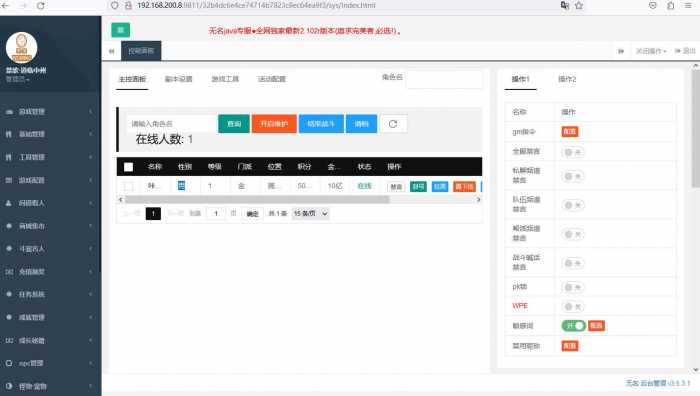Click the 成就管理 sidebar icon
The height and width of the screenshot is (396, 700).
pyautogui.click(x=9, y=317)
